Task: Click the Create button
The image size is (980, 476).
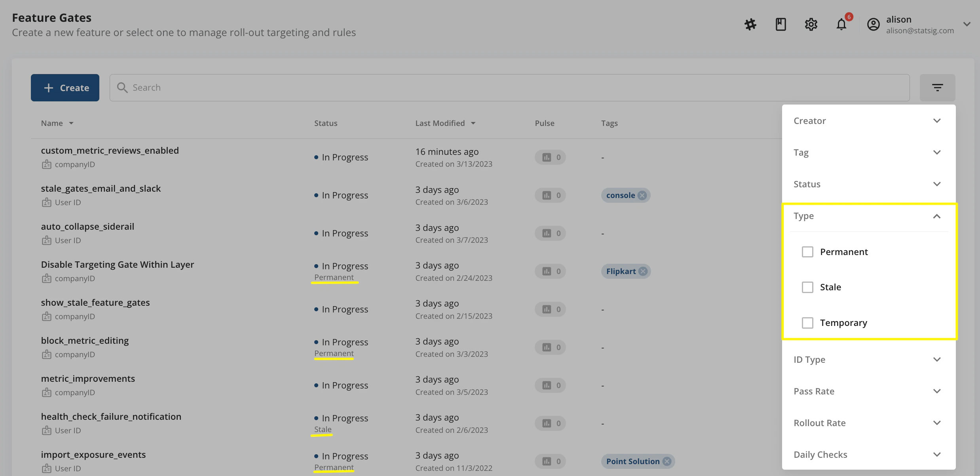Action: [65, 88]
